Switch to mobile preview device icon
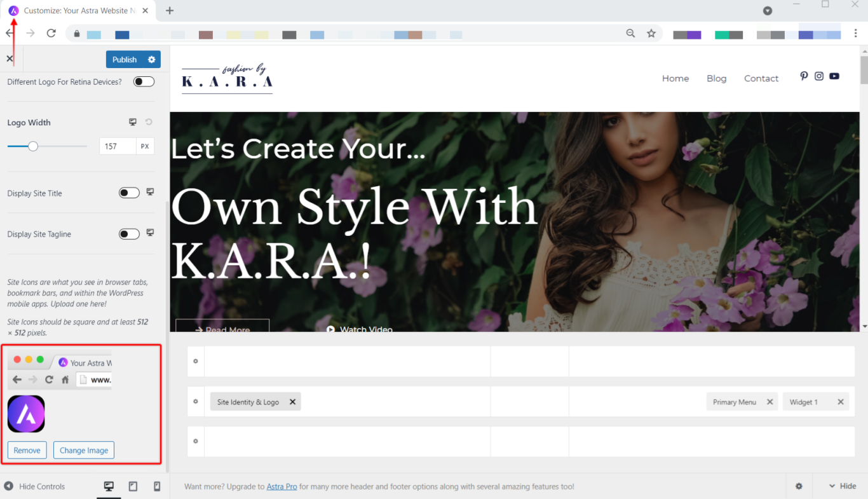This screenshot has height=499, width=868. pyautogui.click(x=157, y=486)
